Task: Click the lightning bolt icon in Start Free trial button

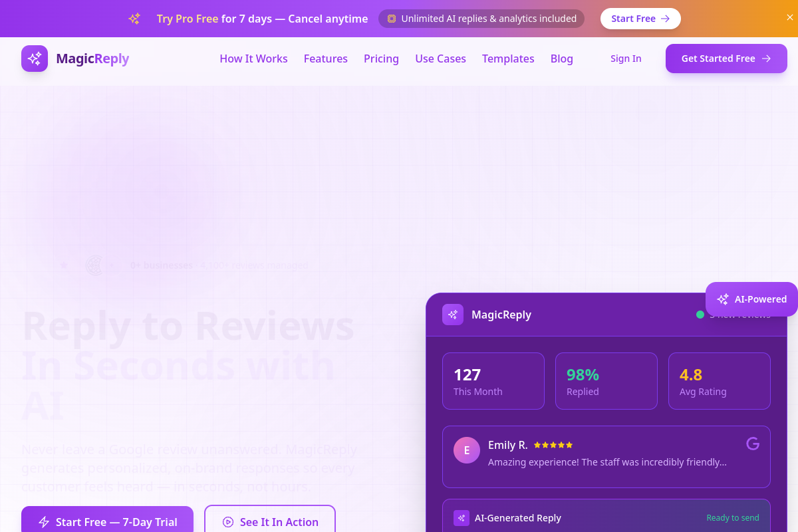Action: coord(44,522)
